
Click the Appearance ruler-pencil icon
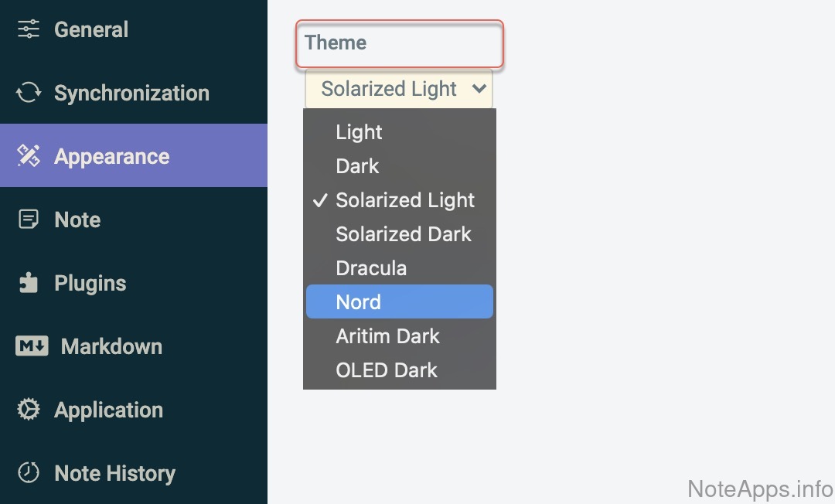[29, 156]
